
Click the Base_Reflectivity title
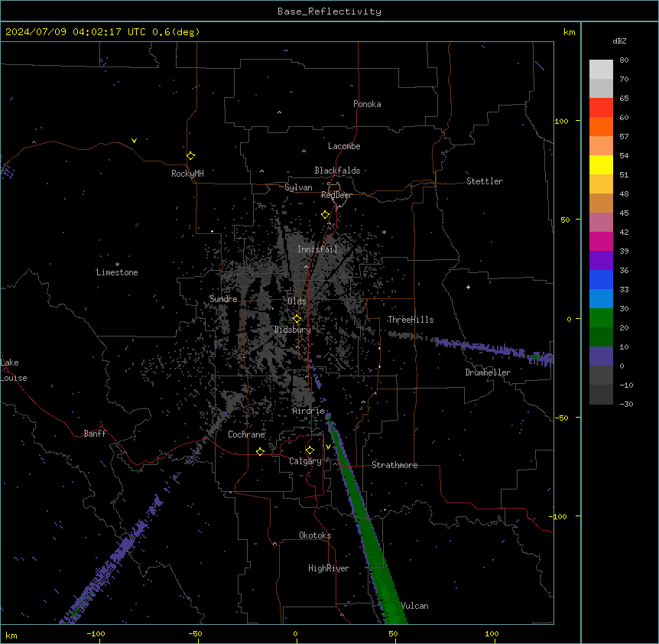329,11
